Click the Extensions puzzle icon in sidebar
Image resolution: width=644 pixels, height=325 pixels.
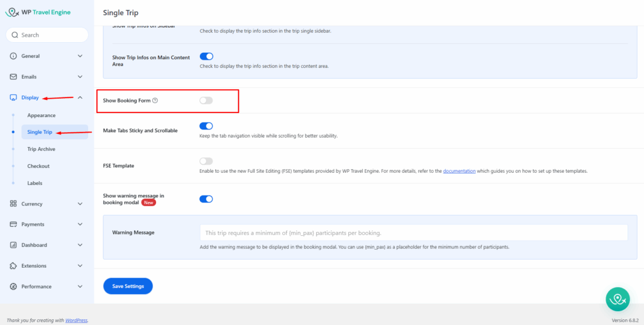coord(14,266)
